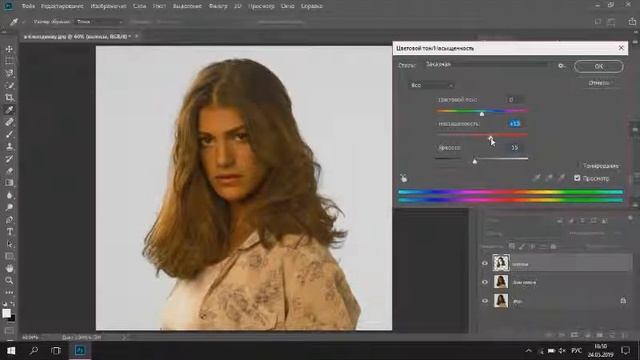Viewport: 640px width, 360px height.
Task: Click the saturation value field showing +13
Action: pyautogui.click(x=515, y=123)
